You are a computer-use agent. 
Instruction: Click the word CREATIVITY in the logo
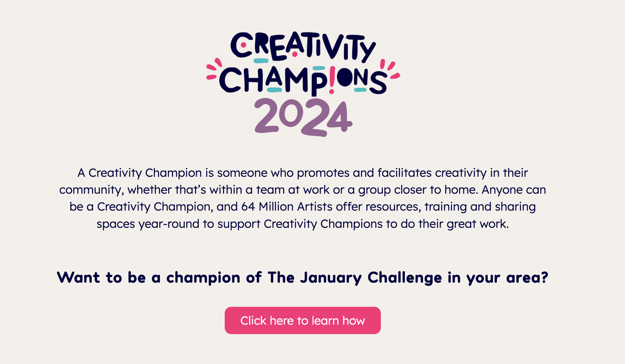(303, 46)
